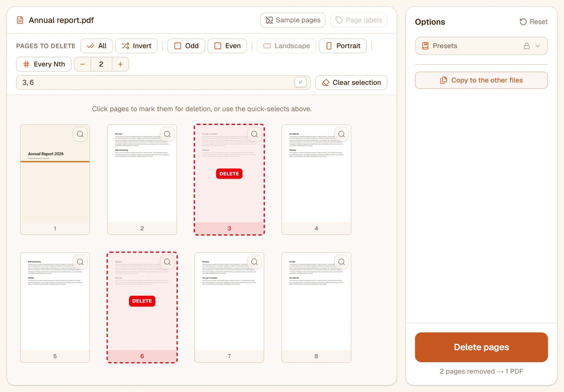
Task: Select Landscape pages
Action: click(286, 46)
